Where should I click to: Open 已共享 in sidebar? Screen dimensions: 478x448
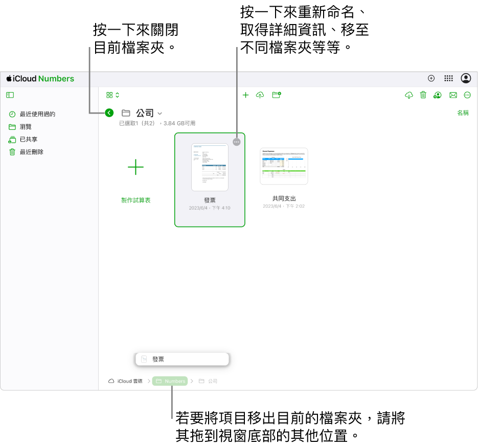(x=23, y=140)
